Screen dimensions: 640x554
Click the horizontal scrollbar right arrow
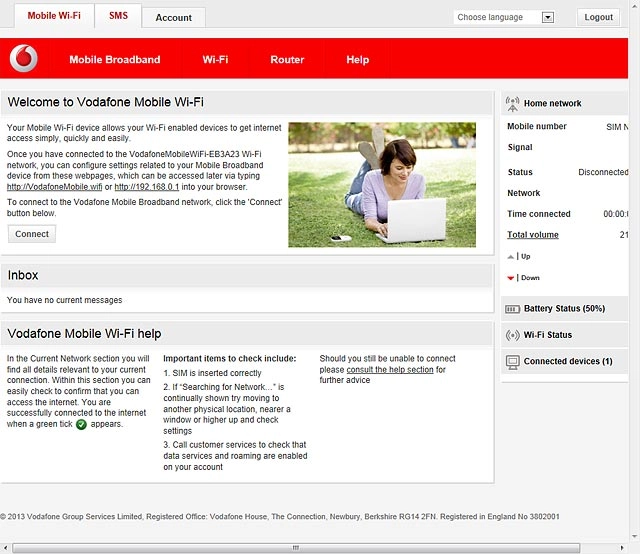point(622,548)
